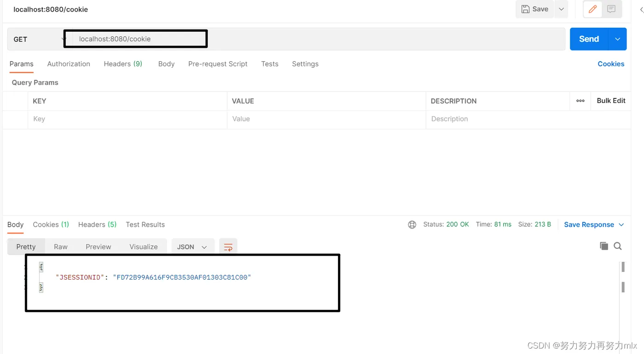The height and width of the screenshot is (354, 644).
Task: Switch to the Visualize view
Action: [144, 247]
